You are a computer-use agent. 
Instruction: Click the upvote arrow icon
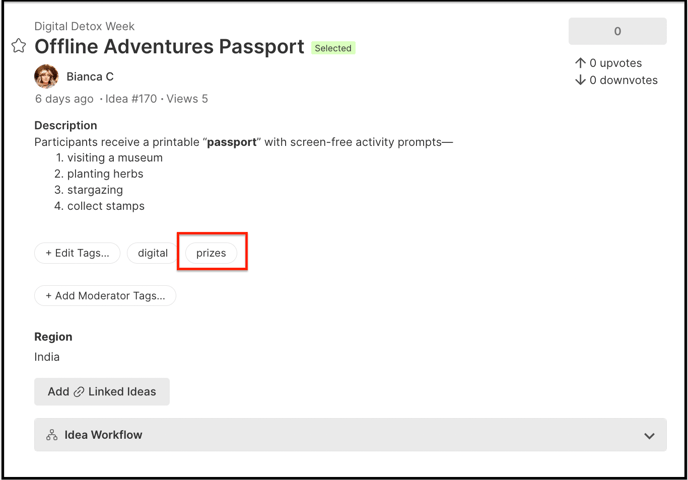tap(580, 63)
